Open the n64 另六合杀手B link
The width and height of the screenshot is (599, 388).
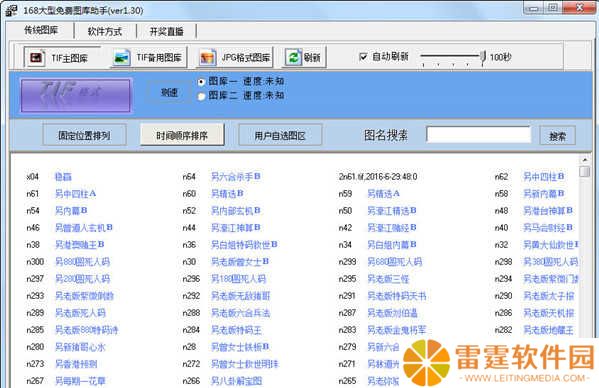click(x=236, y=176)
